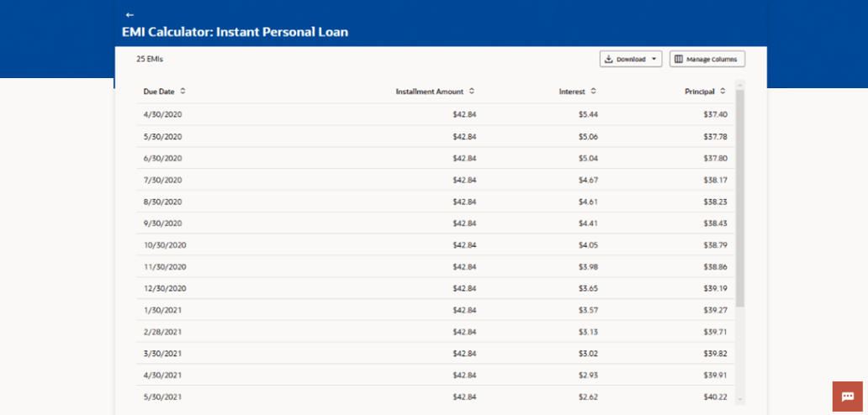Image resolution: width=868 pixels, height=415 pixels.
Task: Click the $37.40 principal value
Action: 716,114
